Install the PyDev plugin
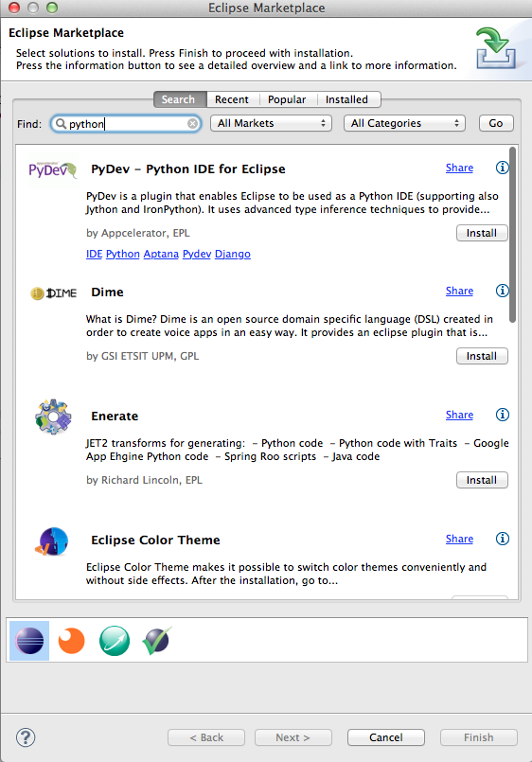This screenshot has width=532, height=762. click(482, 233)
